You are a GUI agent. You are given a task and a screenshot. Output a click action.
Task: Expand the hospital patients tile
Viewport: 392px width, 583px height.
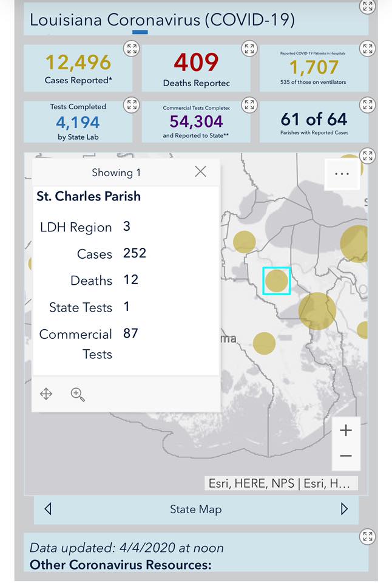click(368, 49)
